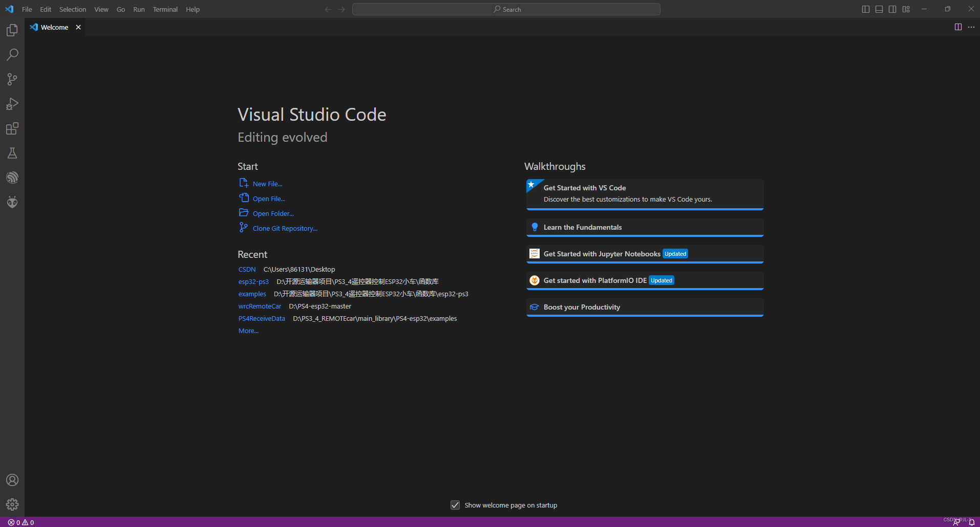
Task: Open recent folder PS4ReceiveData
Action: point(262,319)
